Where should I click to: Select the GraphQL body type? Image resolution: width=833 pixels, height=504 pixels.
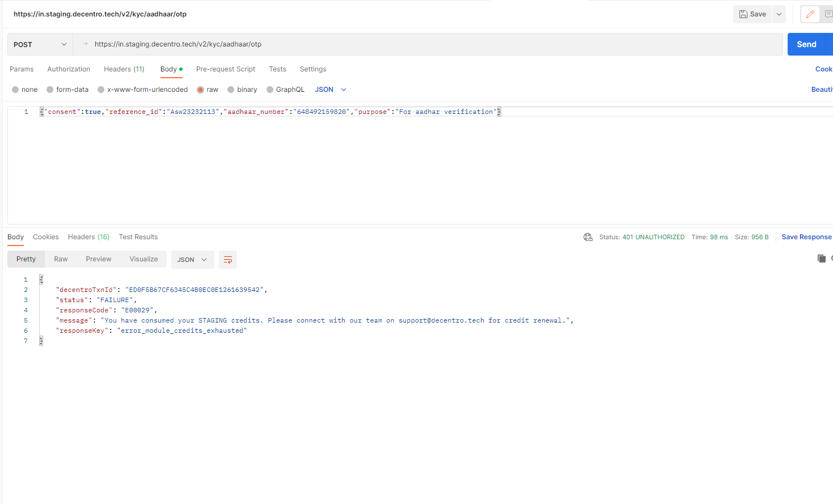point(285,90)
